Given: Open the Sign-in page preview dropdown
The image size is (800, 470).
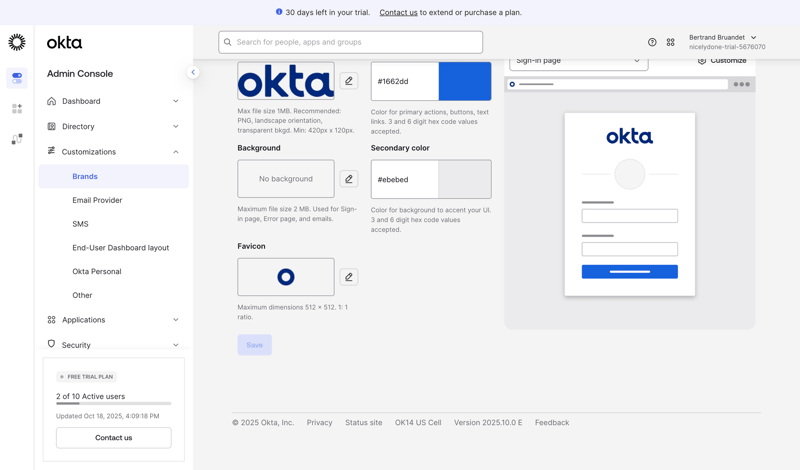Looking at the screenshot, I should [x=579, y=61].
